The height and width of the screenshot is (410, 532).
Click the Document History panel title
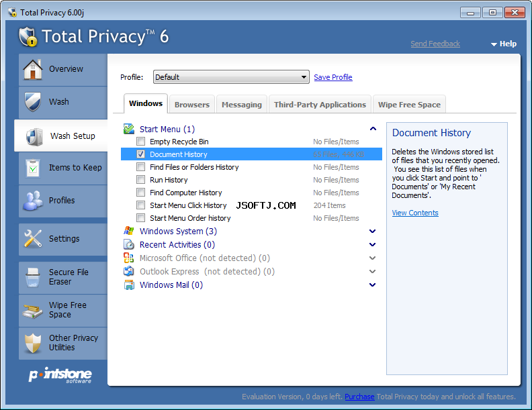(x=431, y=133)
